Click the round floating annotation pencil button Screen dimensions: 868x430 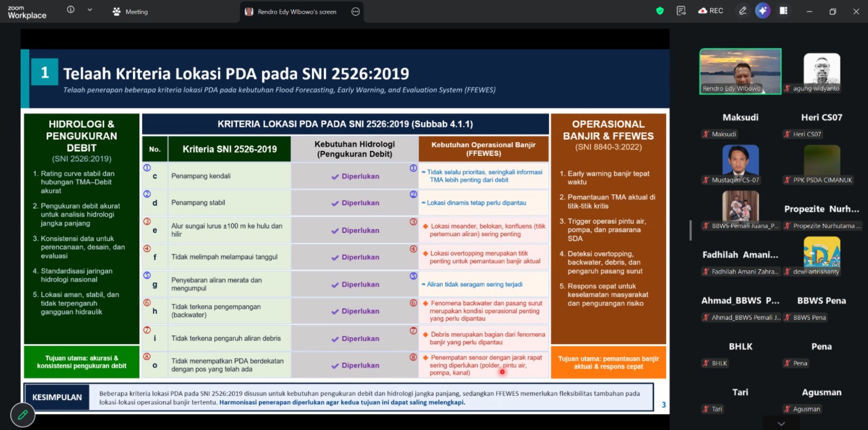coord(23,415)
